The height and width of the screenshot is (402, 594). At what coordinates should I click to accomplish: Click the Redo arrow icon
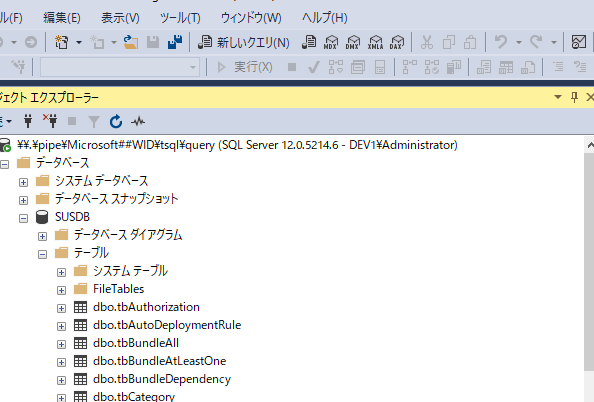[x=536, y=42]
